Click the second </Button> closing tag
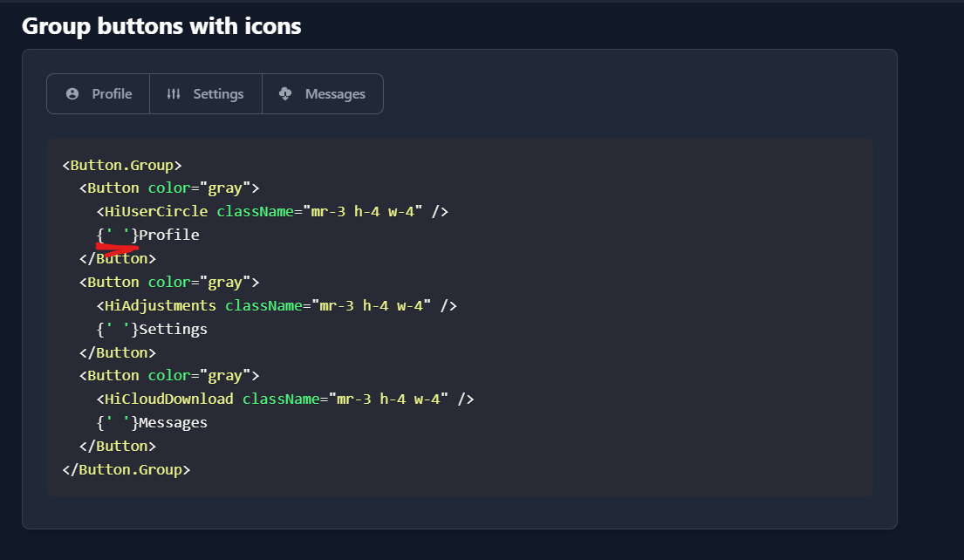The height and width of the screenshot is (560, 964). [117, 352]
